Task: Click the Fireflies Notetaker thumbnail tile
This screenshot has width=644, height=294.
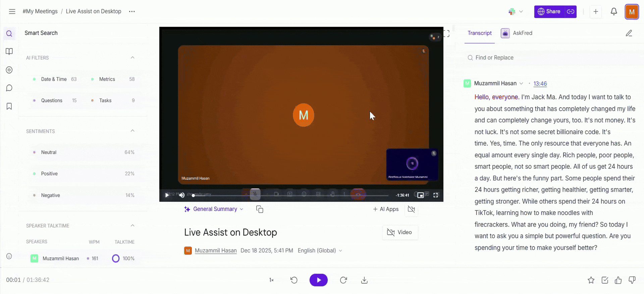Action: point(412,164)
